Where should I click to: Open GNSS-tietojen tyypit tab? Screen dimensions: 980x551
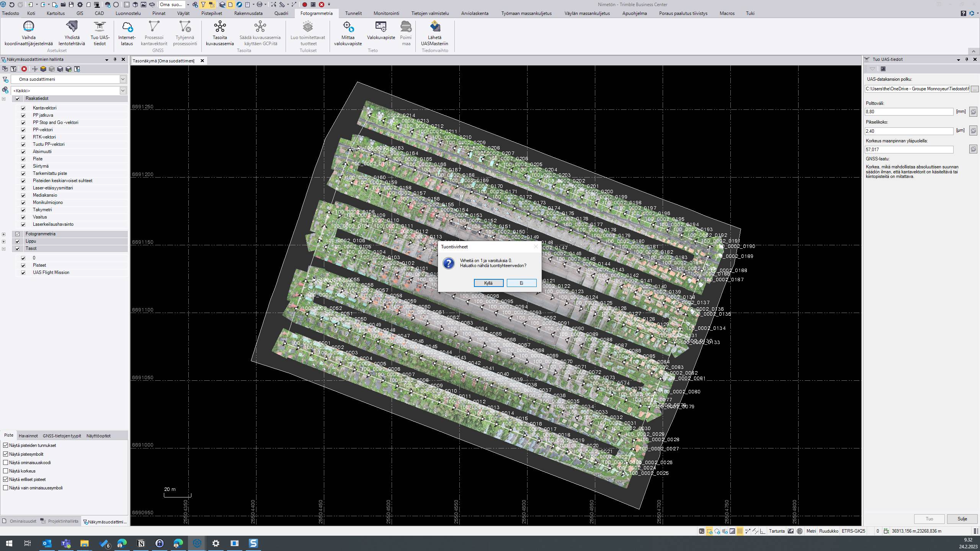[62, 436]
